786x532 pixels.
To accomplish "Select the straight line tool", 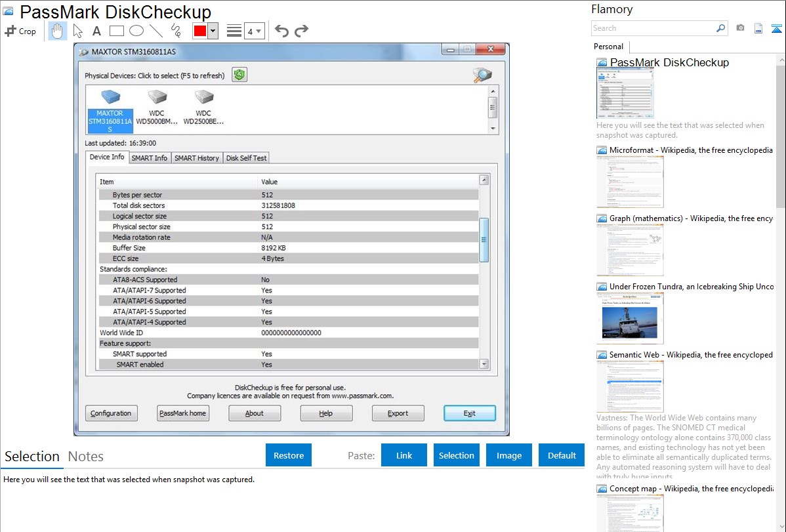I will coord(156,31).
